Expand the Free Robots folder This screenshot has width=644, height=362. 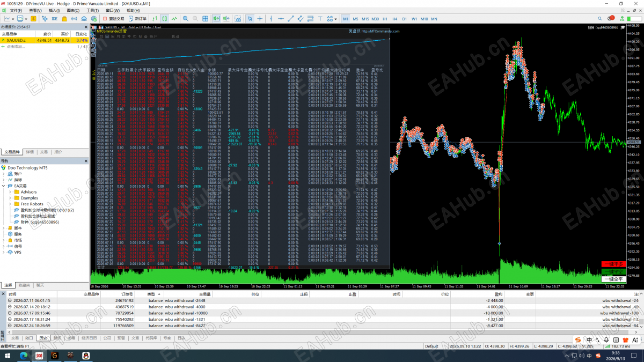(x=10, y=204)
